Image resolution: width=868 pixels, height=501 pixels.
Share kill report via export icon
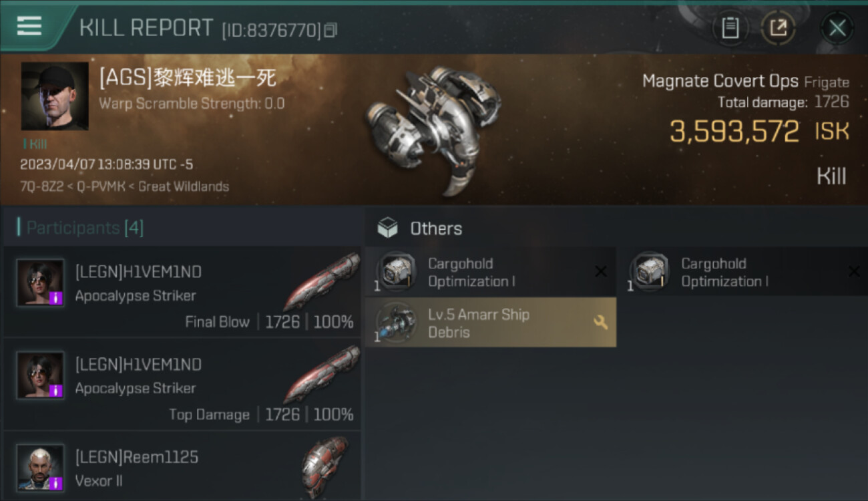779,28
